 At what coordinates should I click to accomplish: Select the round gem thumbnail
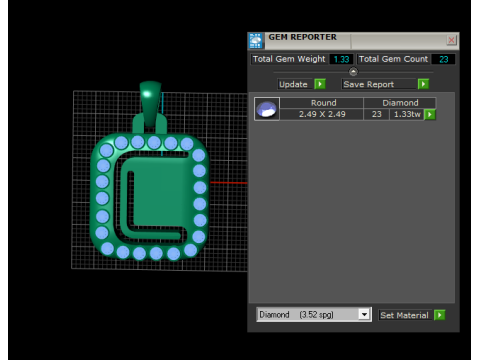pos(267,109)
